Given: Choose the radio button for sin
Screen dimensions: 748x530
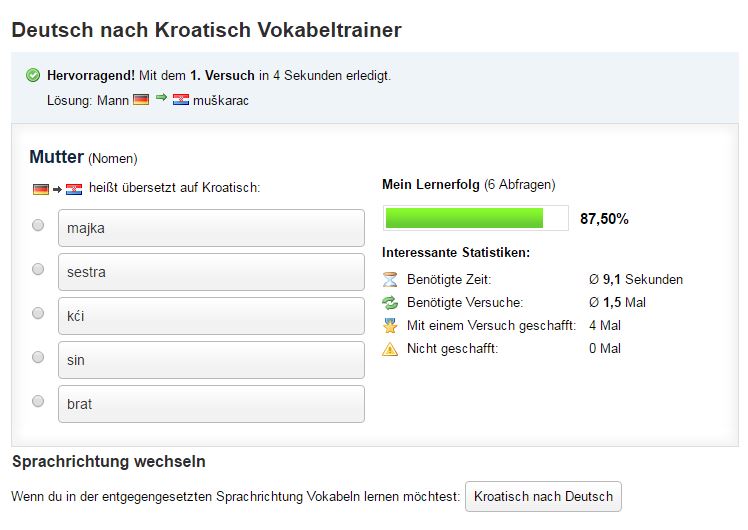Looking at the screenshot, I should (38, 357).
